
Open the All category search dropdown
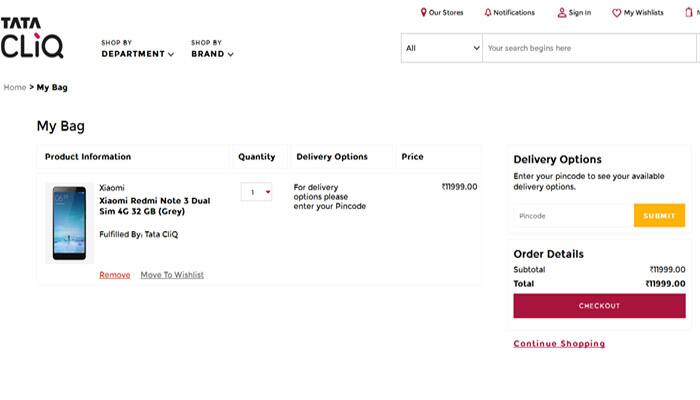(x=442, y=48)
